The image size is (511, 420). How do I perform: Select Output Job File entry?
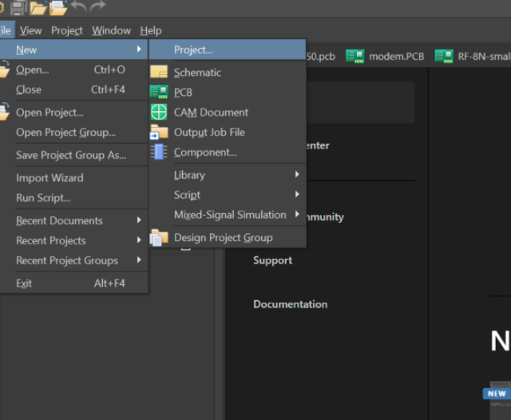coord(209,133)
